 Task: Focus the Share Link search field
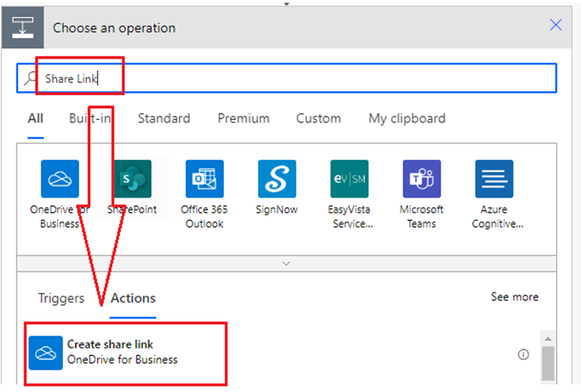tap(286, 78)
